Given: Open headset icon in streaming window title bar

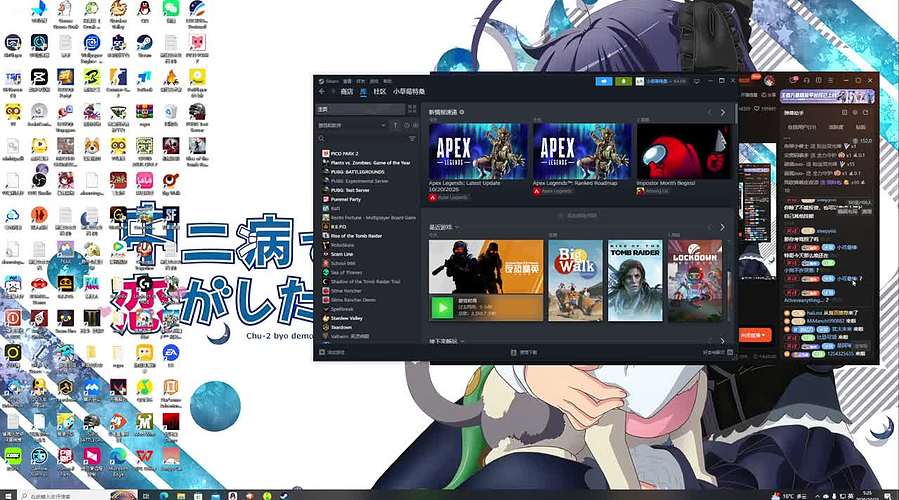Looking at the screenshot, I should tap(806, 80).
